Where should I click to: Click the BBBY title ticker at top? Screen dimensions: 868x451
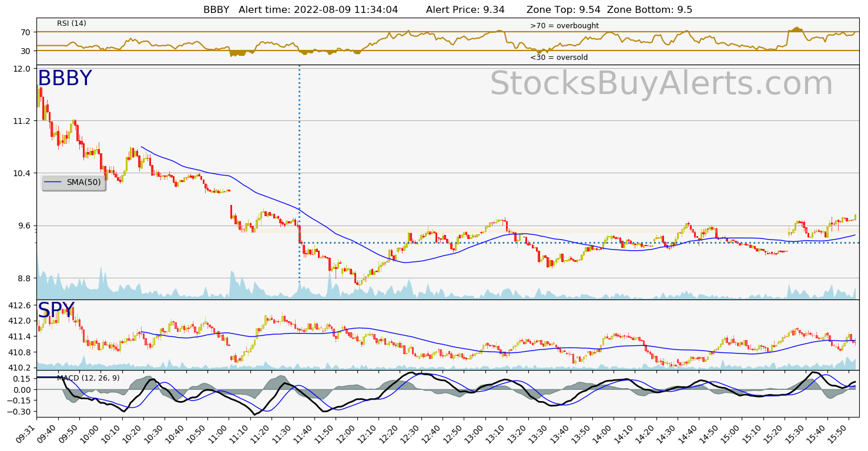(x=216, y=9)
